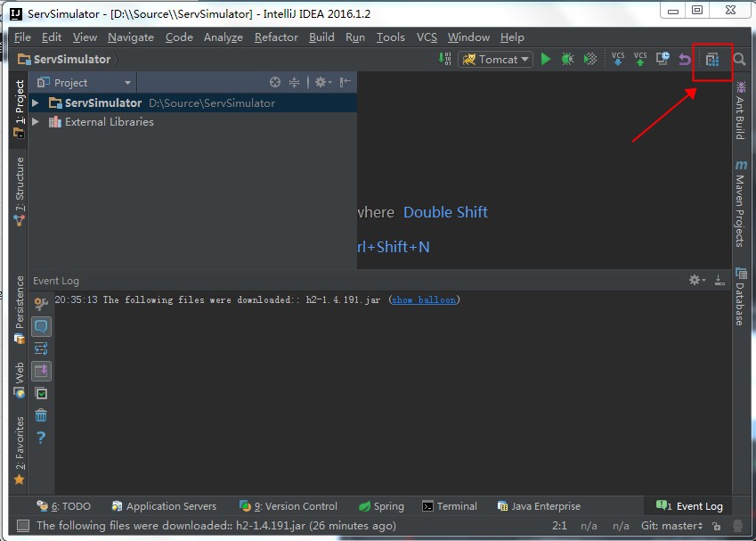Open the 7: Structure side tab

coord(20,192)
